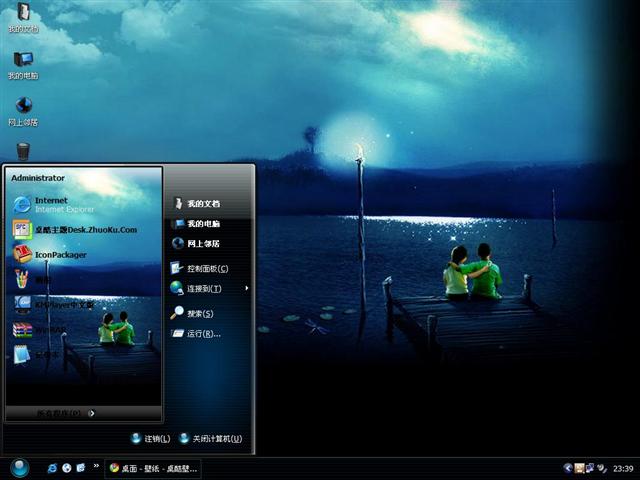This screenshot has height=480, width=640.
Task: Open the Recycle Bin on the desktop
Action: (23, 152)
